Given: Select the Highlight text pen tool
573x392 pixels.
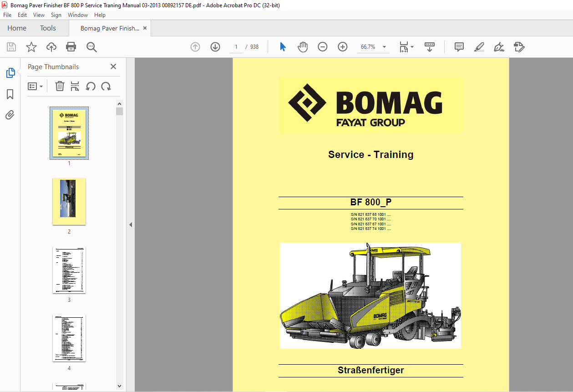Looking at the screenshot, I should click(479, 47).
